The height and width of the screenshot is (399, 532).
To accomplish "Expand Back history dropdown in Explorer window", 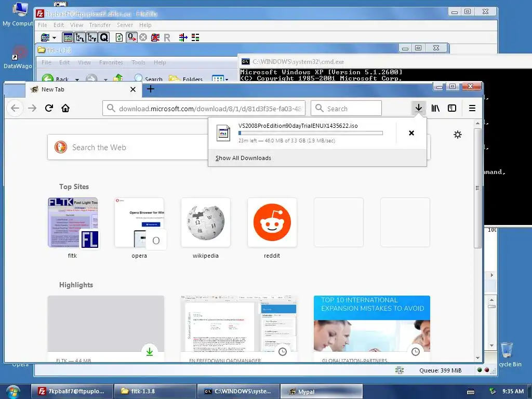I will (77, 79).
